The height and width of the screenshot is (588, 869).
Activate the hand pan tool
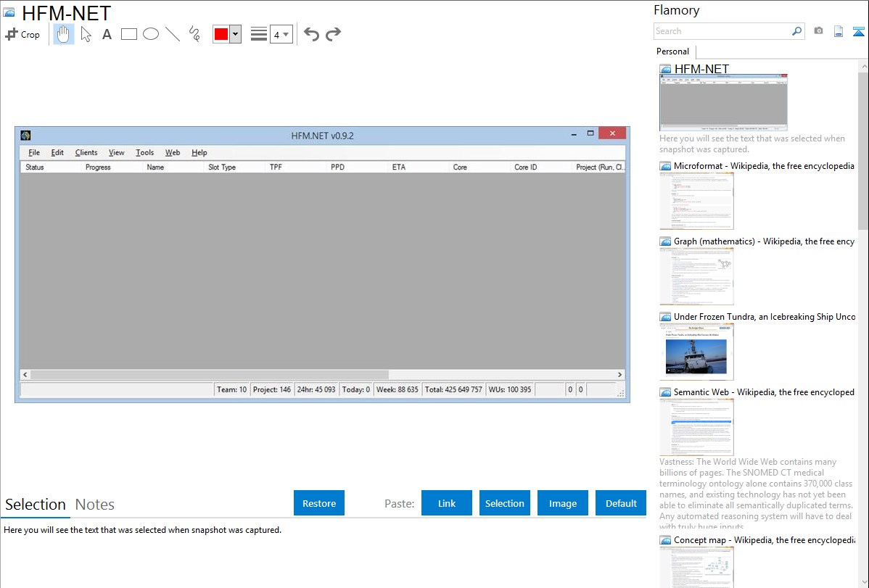(64, 34)
